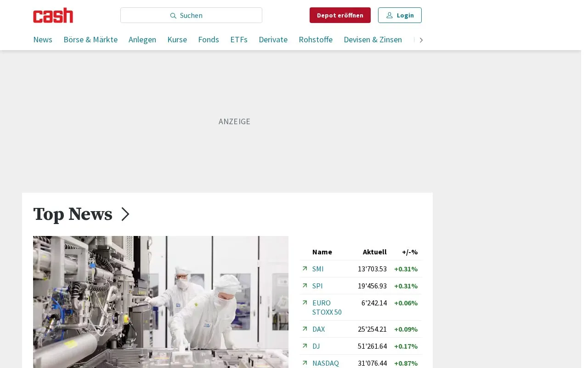The image size is (588, 368).
Task: Open the EURO STOXX 50 link
Action: click(327, 307)
